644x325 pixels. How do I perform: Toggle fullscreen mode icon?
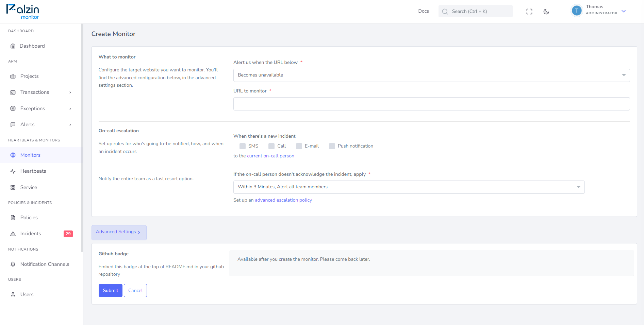[x=529, y=12]
